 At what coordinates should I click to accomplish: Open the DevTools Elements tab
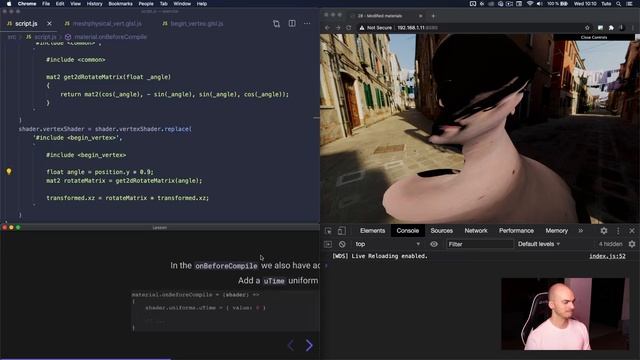tap(372, 231)
